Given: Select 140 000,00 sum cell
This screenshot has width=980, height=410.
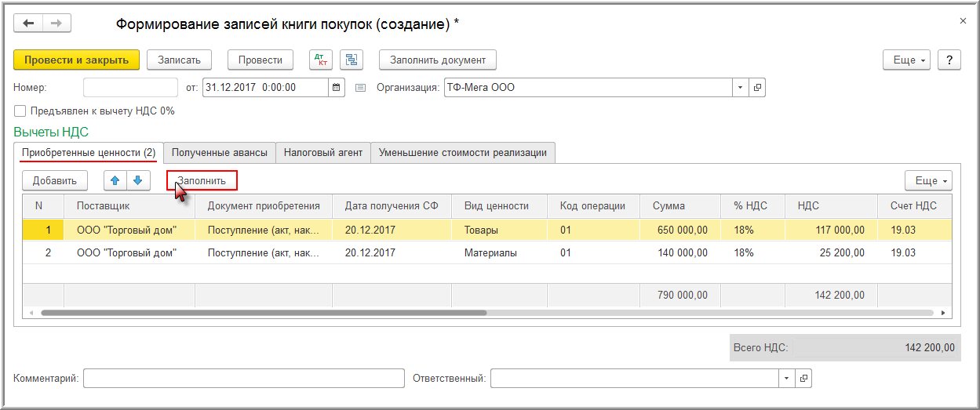Looking at the screenshot, I should tap(680, 252).
